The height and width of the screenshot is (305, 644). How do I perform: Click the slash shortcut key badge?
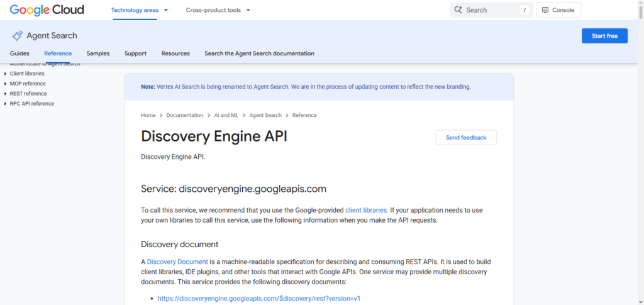525,10
